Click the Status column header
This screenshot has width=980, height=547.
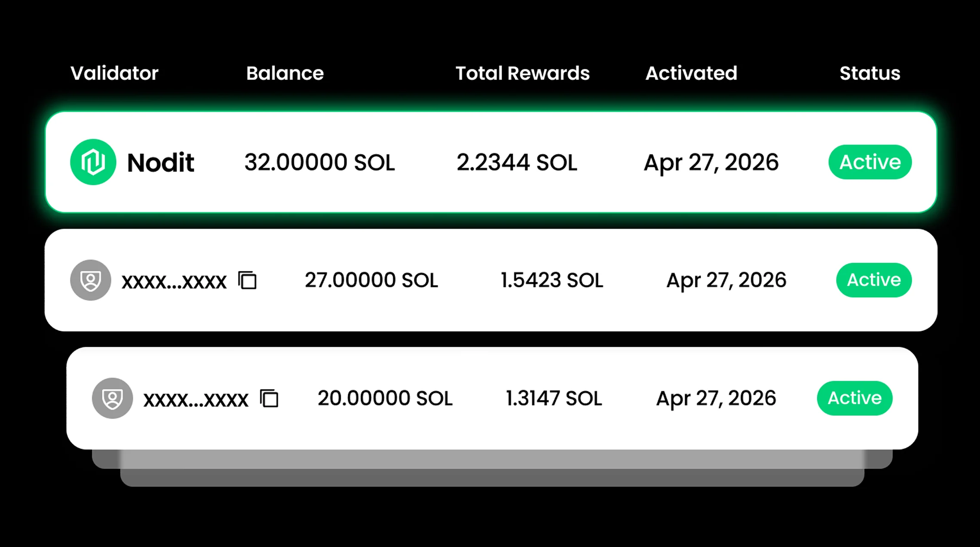coord(870,74)
